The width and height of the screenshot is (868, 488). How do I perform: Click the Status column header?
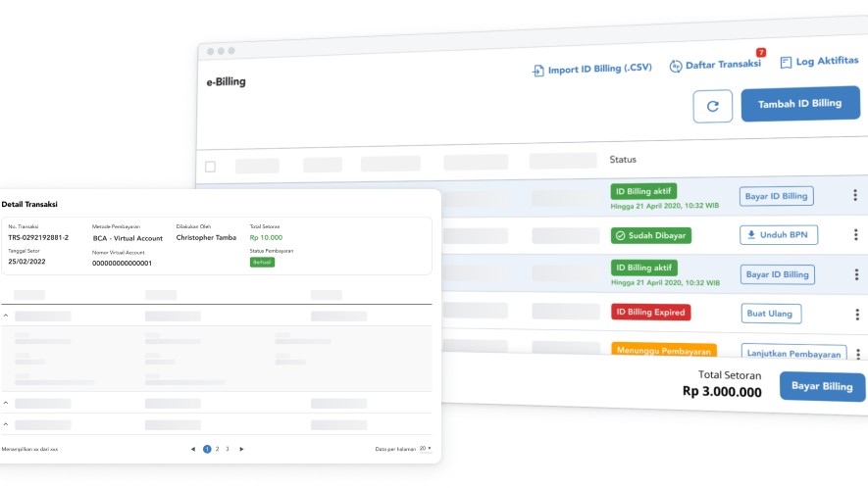(623, 160)
